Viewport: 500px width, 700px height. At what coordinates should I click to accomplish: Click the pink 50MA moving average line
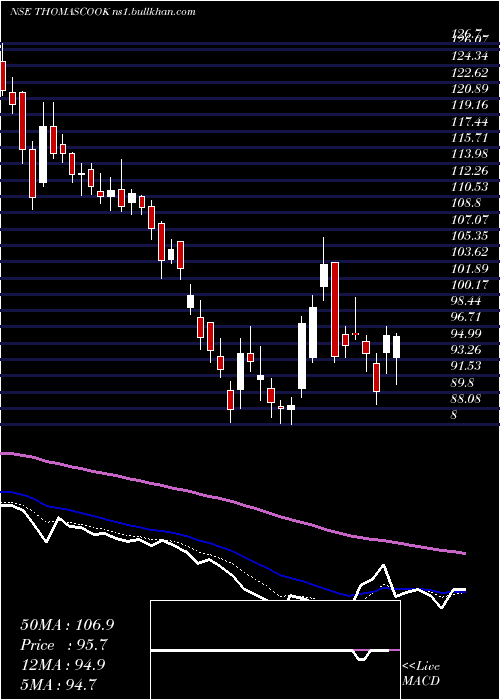[x=232, y=502]
